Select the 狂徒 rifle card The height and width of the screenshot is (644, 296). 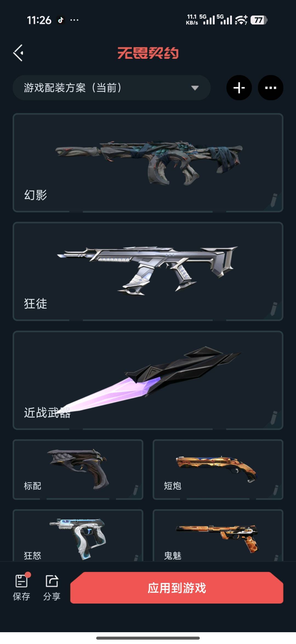pos(148,271)
